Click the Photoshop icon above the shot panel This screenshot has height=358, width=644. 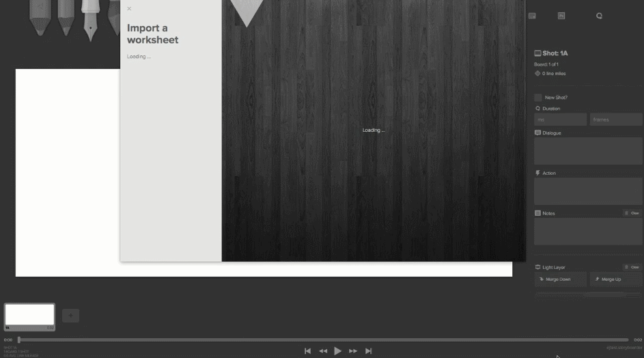[x=561, y=16]
